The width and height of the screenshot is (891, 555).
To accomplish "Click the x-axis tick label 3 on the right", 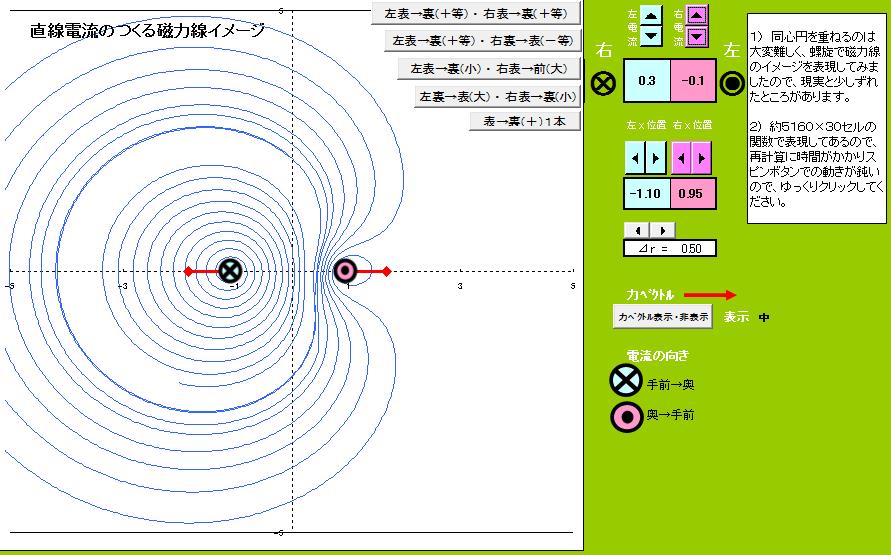I will click(460, 286).
